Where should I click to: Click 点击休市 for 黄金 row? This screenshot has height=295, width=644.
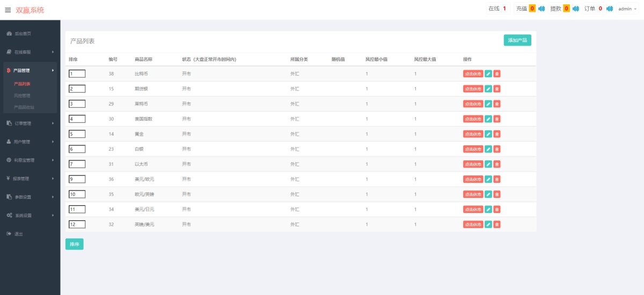[x=473, y=134]
